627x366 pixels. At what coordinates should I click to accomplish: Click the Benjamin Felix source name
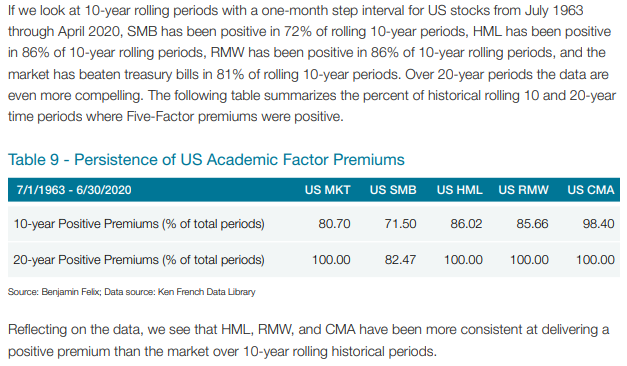[x=70, y=292]
